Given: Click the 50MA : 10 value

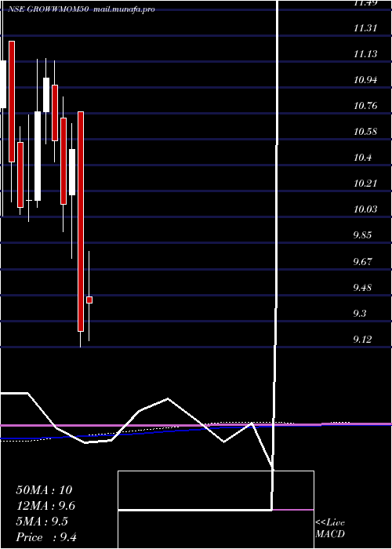Looking at the screenshot, I should coord(44,490).
